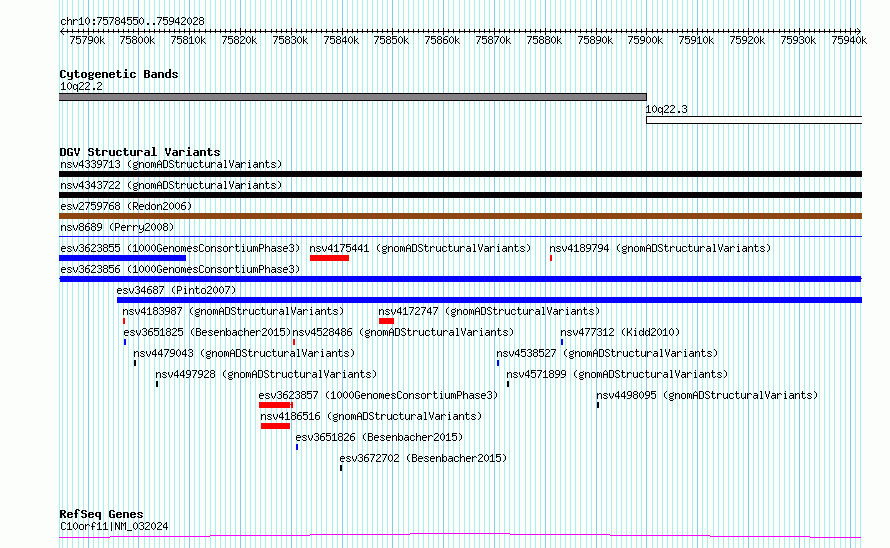Click the RefSeq Genes track title
This screenshot has height=548, width=890.
click(x=101, y=514)
